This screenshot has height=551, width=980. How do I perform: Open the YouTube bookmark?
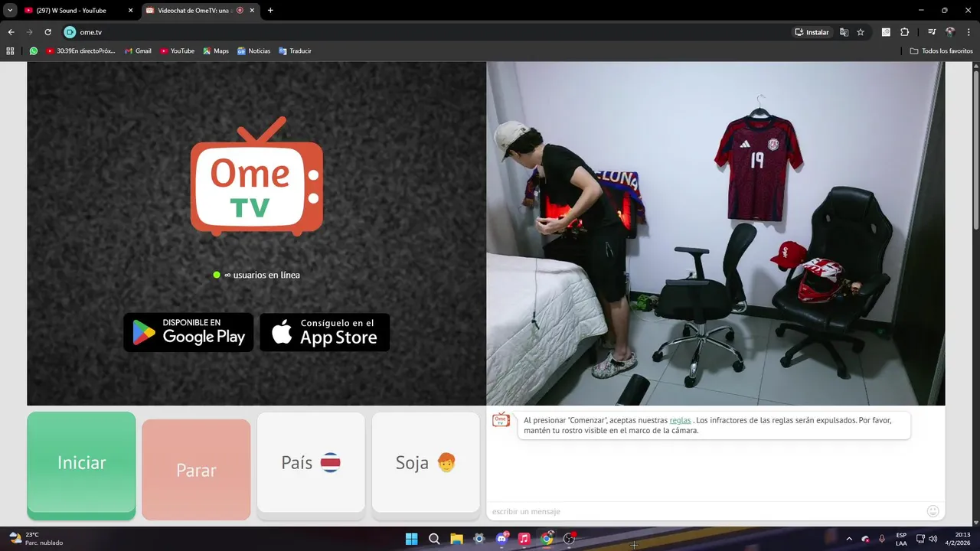point(177,51)
